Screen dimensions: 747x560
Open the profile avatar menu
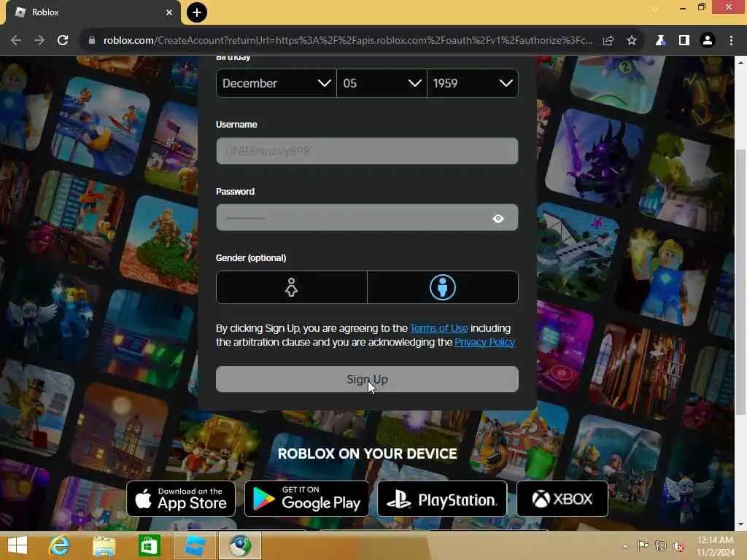click(708, 41)
